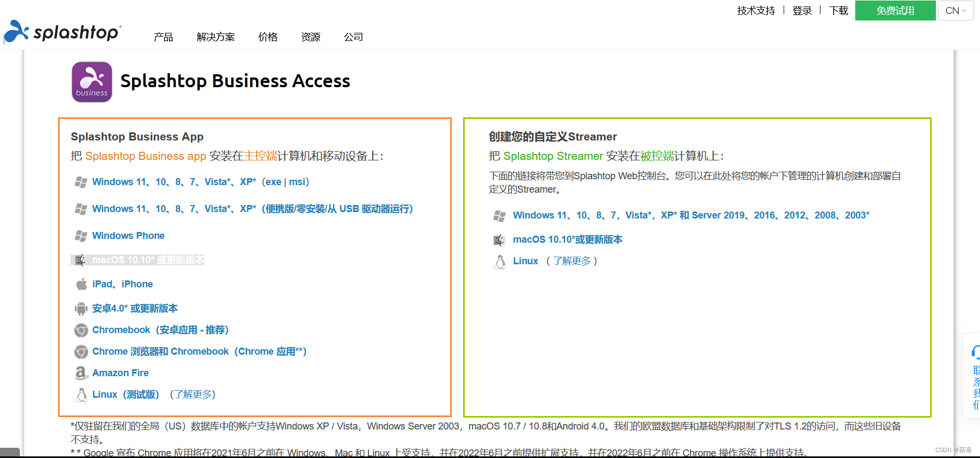This screenshot has width=980, height=458.
Task: Open Streamer Windows and Server 2019 link
Action: click(691, 215)
